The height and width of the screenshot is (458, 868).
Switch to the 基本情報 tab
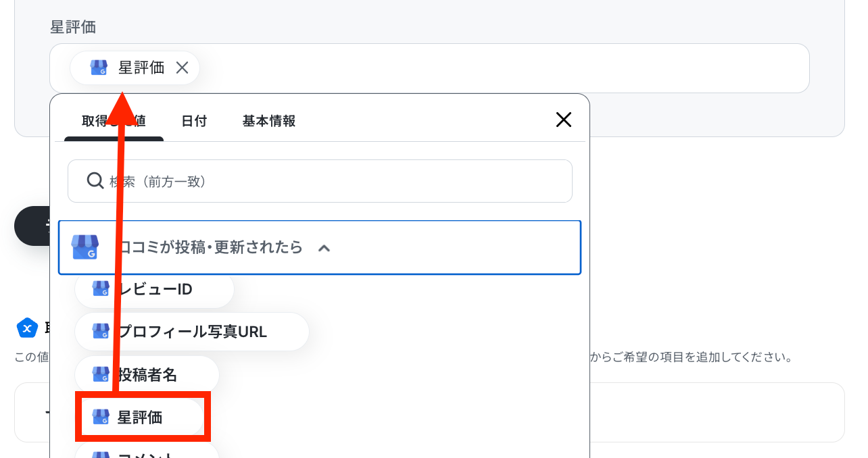click(x=269, y=121)
